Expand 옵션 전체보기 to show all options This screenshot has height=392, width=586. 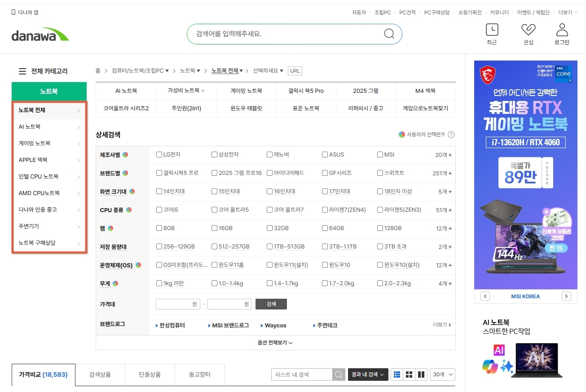(275, 343)
